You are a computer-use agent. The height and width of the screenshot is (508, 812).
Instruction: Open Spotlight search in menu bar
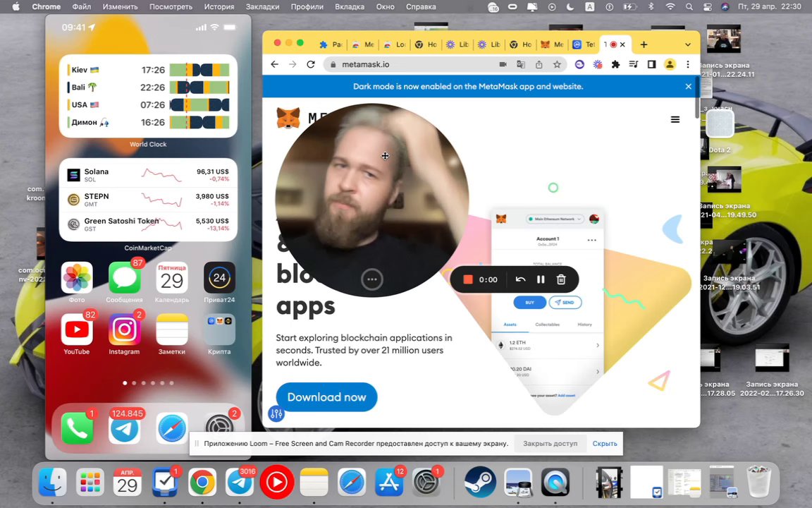pos(689,7)
